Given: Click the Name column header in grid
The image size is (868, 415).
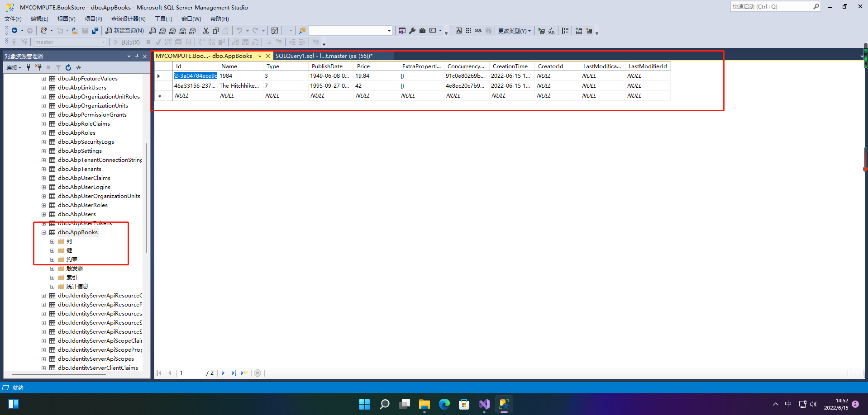Looking at the screenshot, I should [240, 66].
